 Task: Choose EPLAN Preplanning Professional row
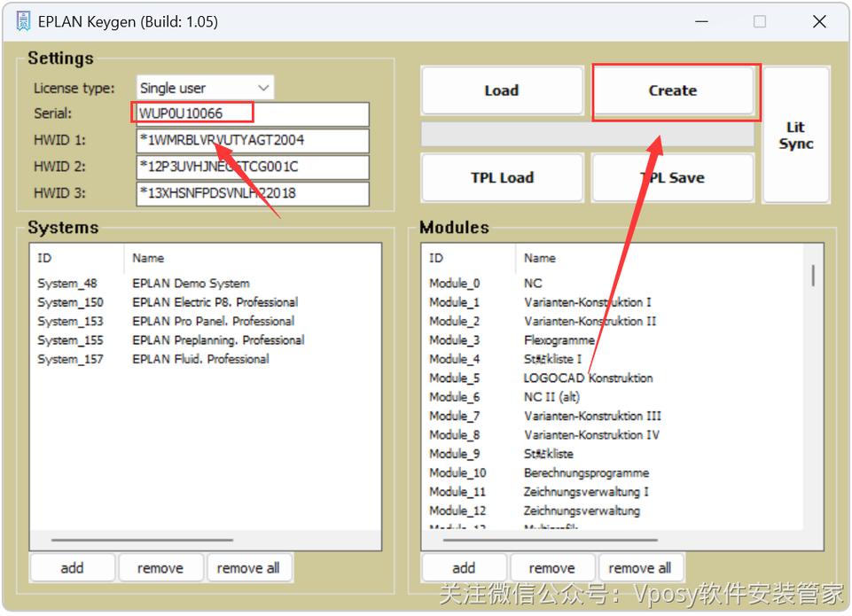click(x=206, y=340)
